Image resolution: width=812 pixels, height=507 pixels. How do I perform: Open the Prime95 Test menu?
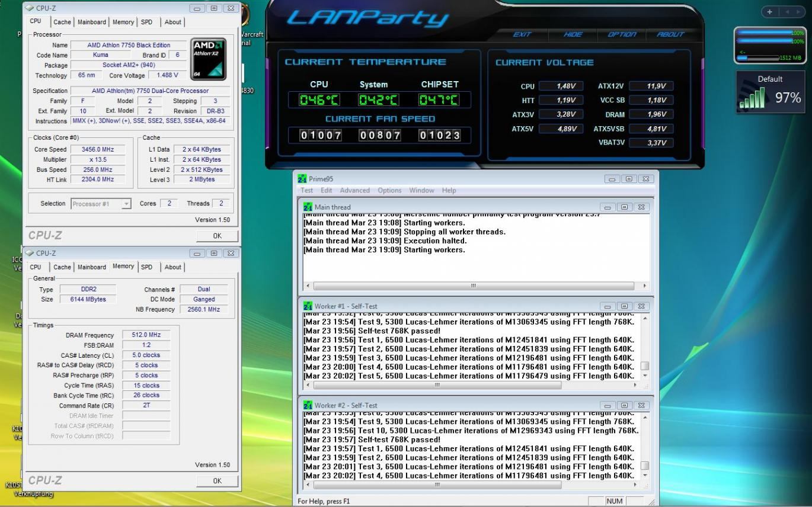coord(307,190)
